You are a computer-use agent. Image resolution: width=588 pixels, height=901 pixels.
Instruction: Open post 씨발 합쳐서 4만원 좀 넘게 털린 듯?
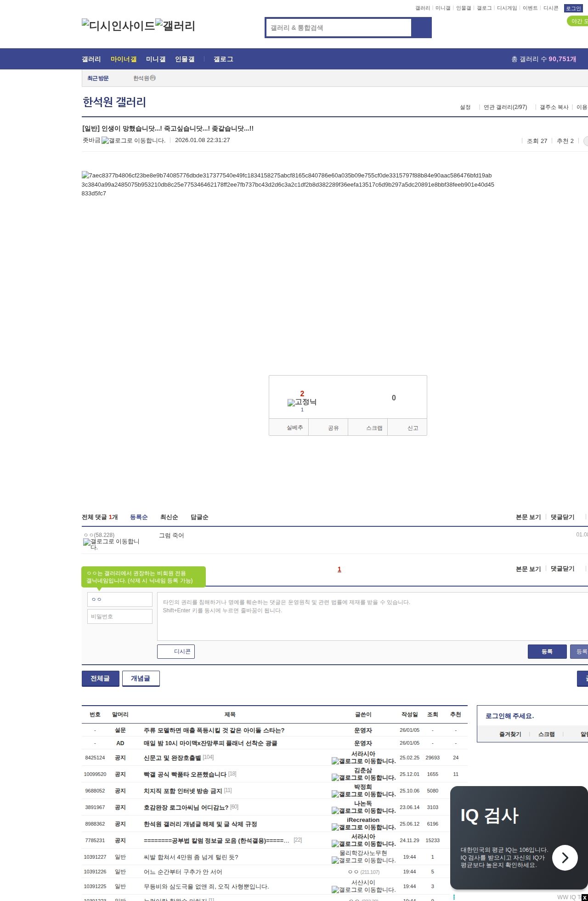(x=191, y=857)
